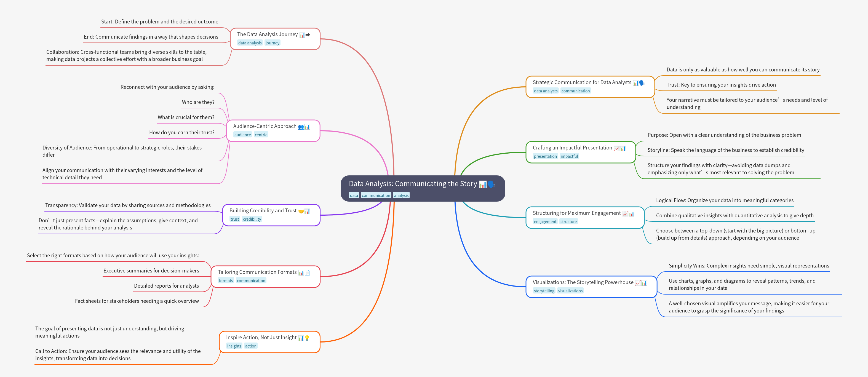The width and height of the screenshot is (868, 377).
Task: Click the 'audience' tag
Action: (243, 135)
